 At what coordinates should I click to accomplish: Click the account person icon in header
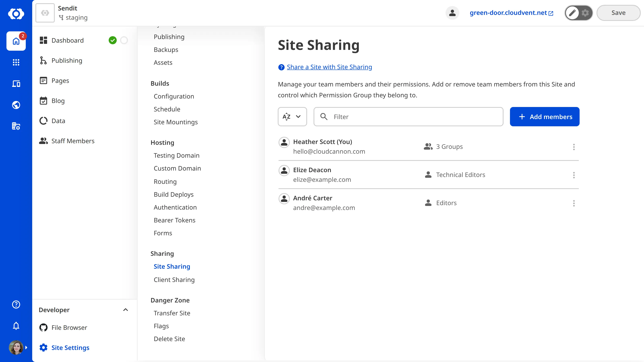[x=452, y=13]
